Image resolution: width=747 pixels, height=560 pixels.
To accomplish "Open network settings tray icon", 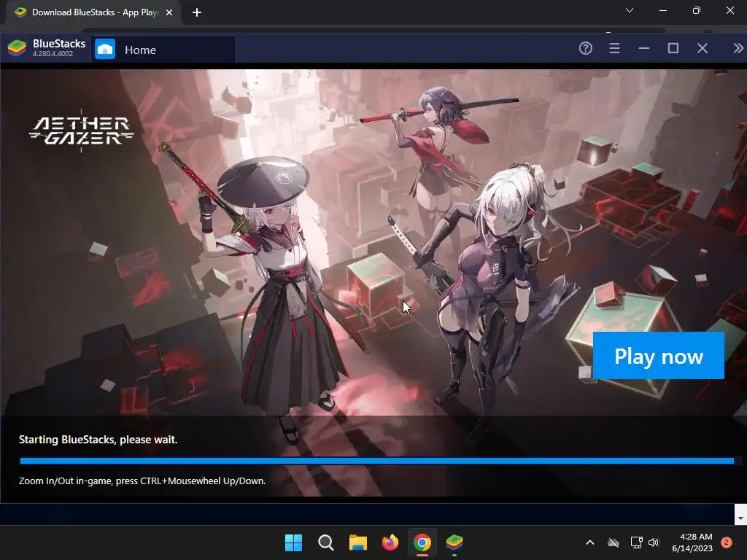I will point(636,542).
